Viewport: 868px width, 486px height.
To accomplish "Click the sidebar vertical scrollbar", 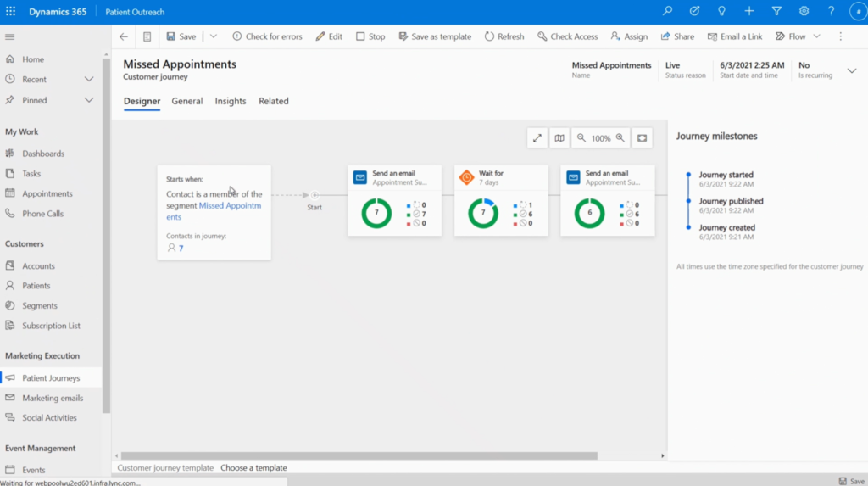I will click(106, 236).
